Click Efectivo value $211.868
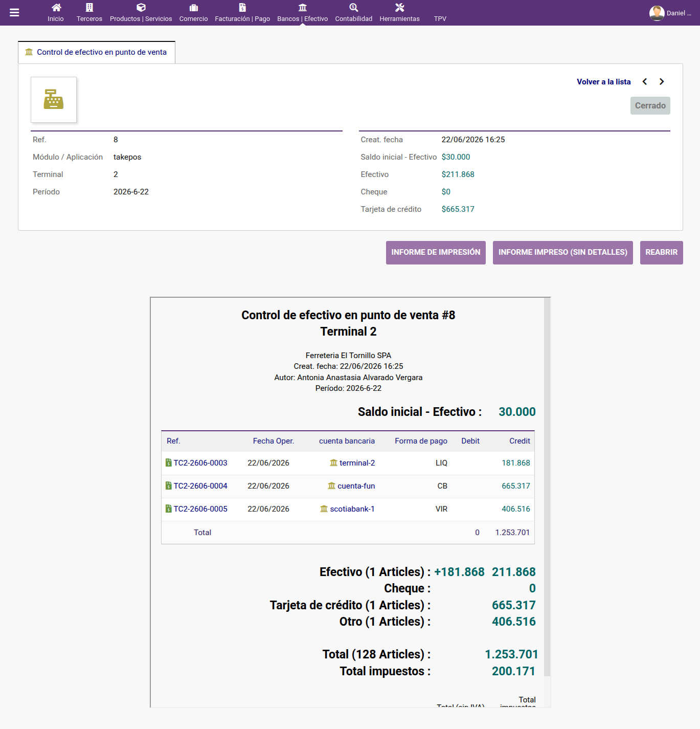The image size is (700, 729). (x=458, y=174)
